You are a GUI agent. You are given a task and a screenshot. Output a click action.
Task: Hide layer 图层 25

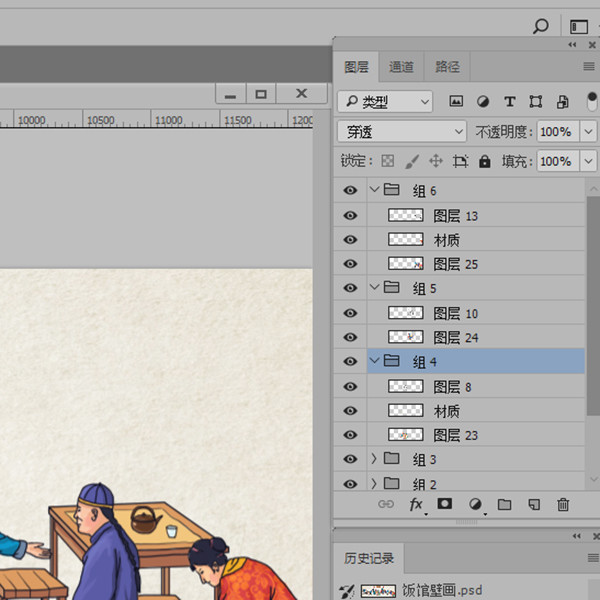[350, 264]
